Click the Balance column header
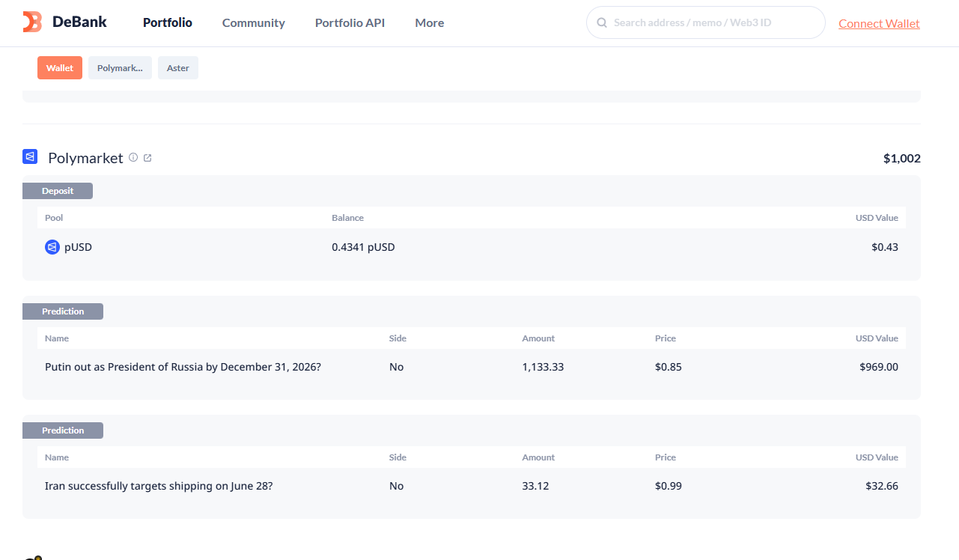This screenshot has height=560, width=959. pyautogui.click(x=347, y=218)
